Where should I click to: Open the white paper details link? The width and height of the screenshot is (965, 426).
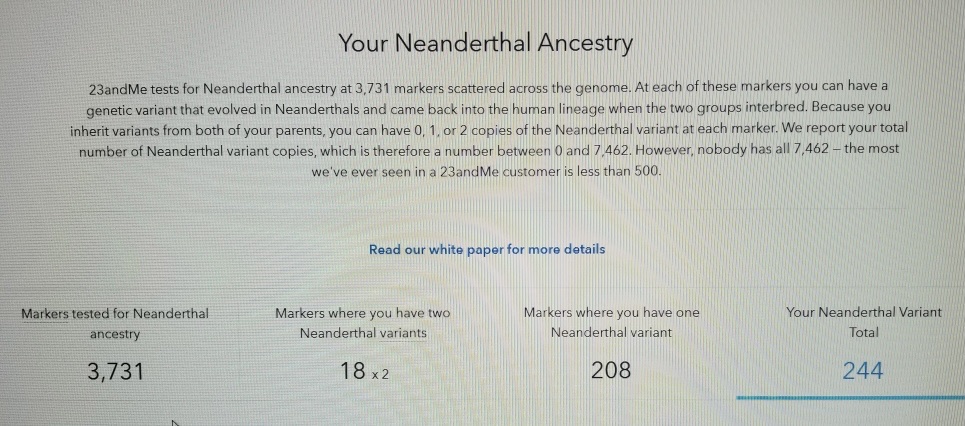(x=487, y=249)
